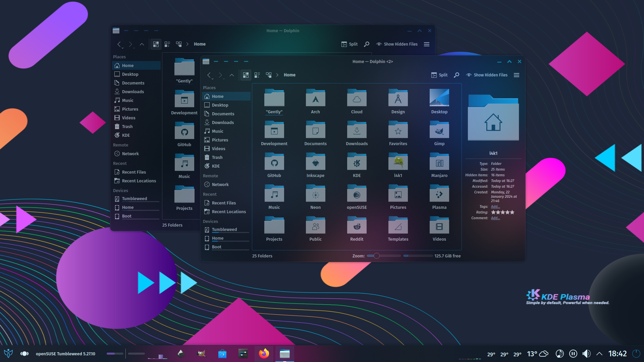Click search icon in back Dolphin window
644x362 pixels.
[x=367, y=44]
